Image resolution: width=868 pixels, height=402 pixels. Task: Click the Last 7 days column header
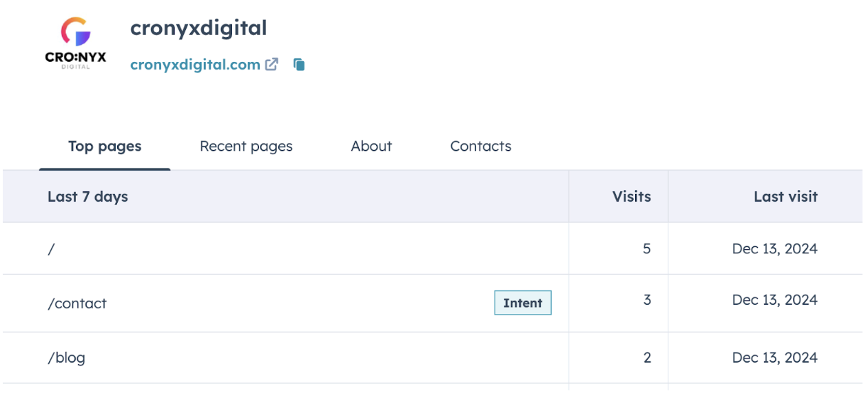click(x=87, y=197)
